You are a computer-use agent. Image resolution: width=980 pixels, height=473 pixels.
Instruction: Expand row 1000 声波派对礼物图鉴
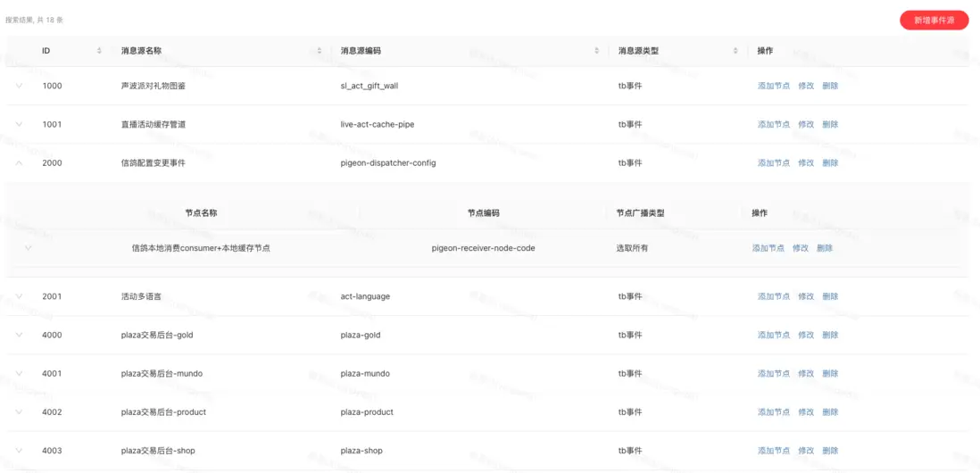tap(19, 86)
